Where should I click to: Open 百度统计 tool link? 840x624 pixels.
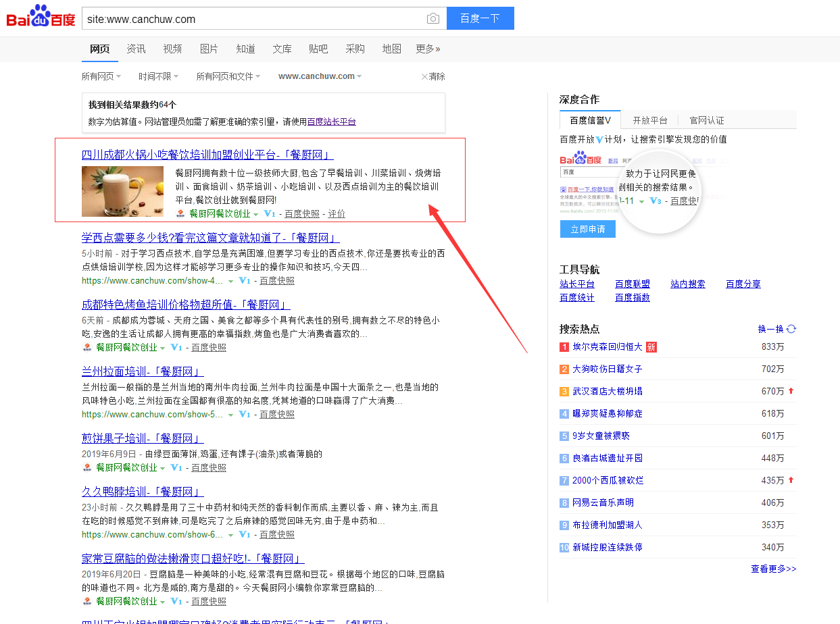pos(577,297)
